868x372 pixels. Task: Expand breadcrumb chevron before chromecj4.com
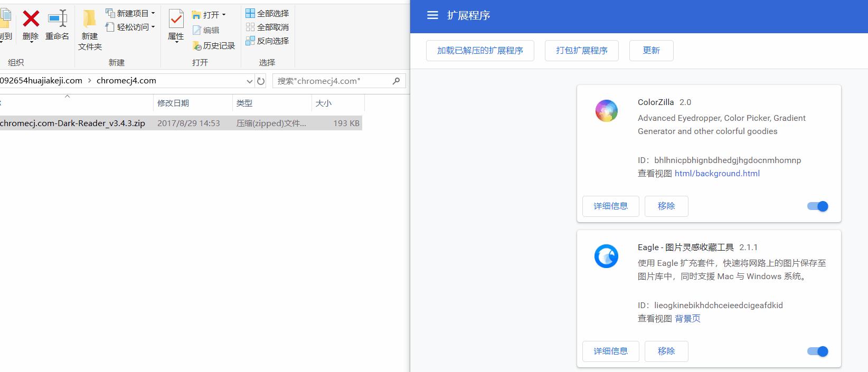point(89,81)
